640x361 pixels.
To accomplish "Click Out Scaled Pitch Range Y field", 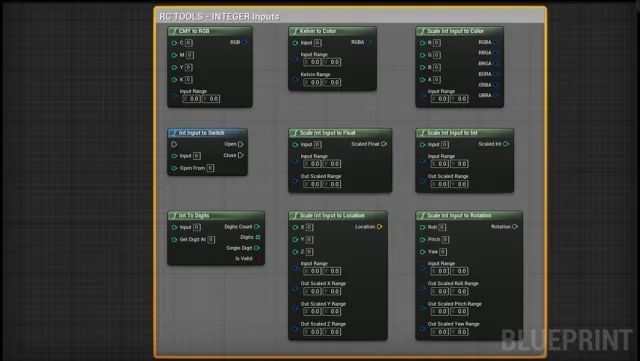I will tap(459, 312).
